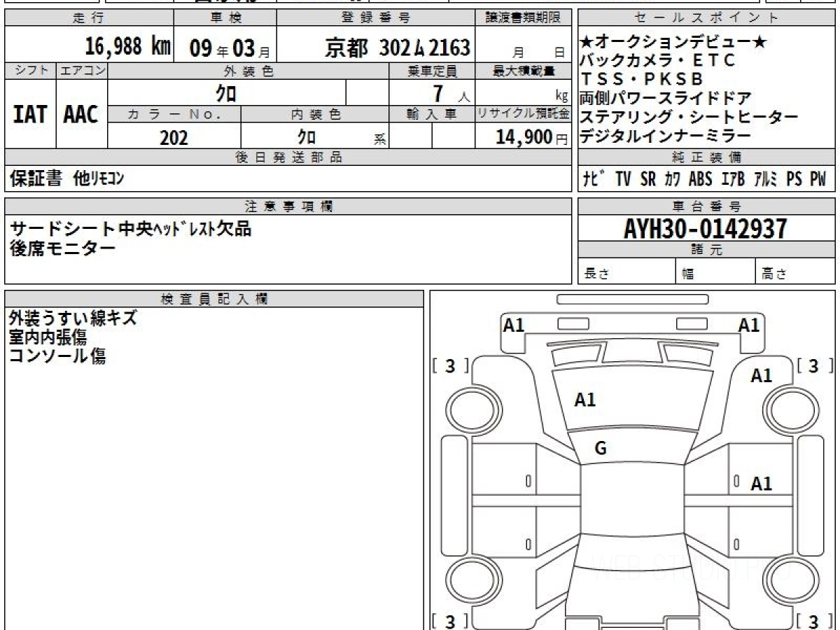The height and width of the screenshot is (630, 840).
Task: Select the サードシート中央ヘッドレスト欠品 note
Action: 130,228
